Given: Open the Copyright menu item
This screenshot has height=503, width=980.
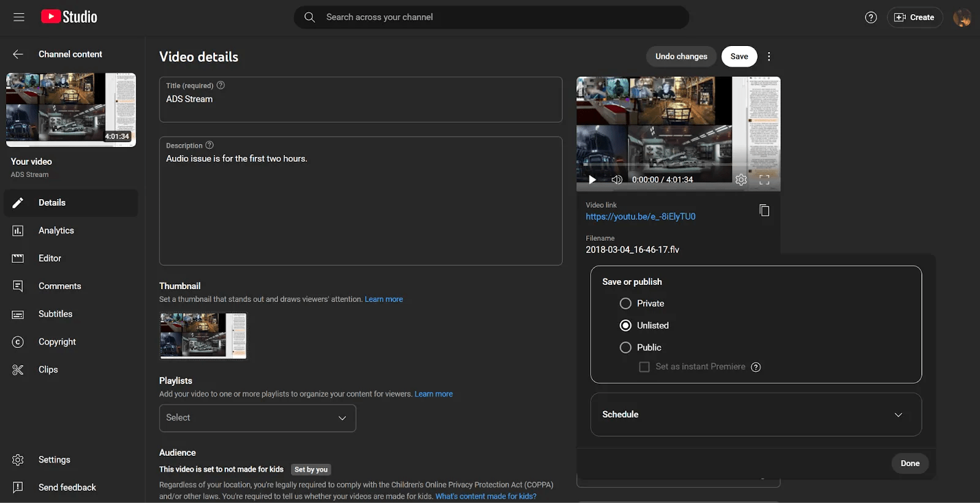Looking at the screenshot, I should coord(71,342).
